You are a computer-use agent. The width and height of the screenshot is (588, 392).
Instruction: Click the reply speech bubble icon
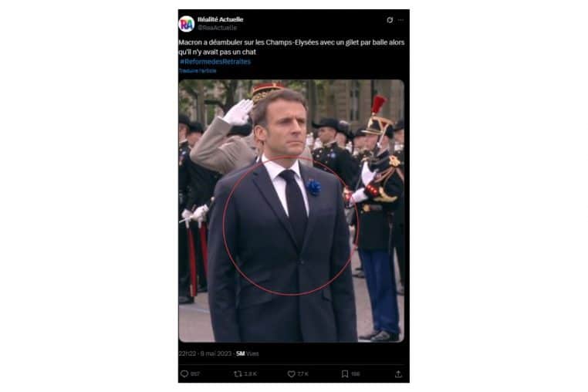click(x=184, y=373)
